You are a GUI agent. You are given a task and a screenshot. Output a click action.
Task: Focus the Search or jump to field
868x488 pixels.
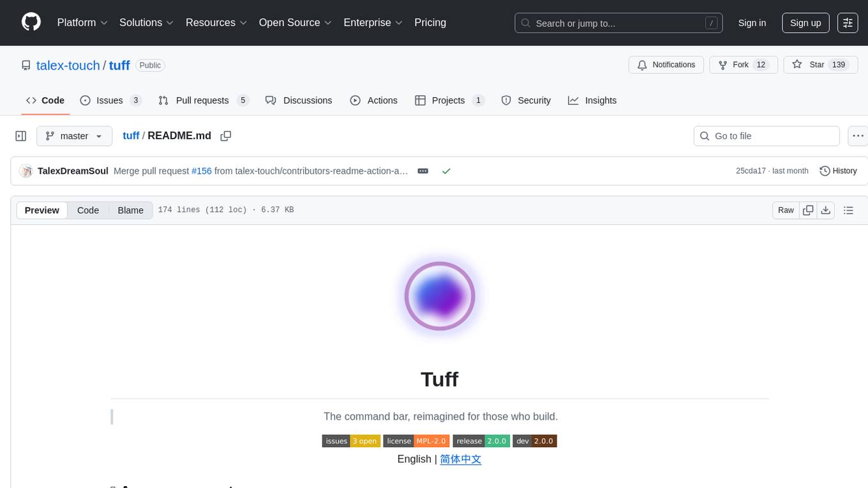(x=618, y=23)
